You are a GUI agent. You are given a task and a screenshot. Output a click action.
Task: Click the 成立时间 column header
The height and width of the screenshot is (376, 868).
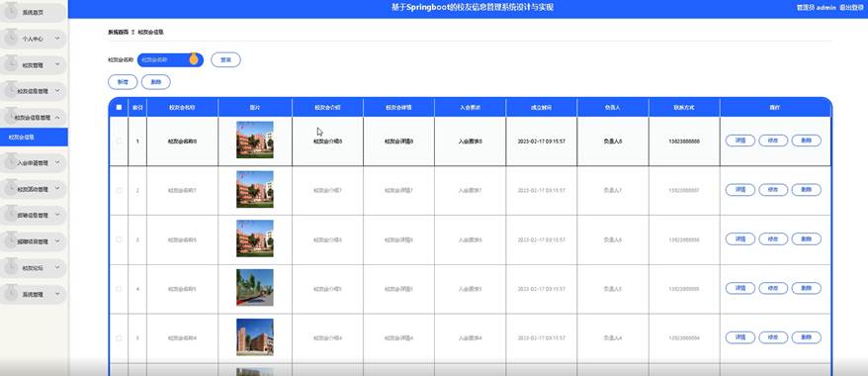click(542, 108)
